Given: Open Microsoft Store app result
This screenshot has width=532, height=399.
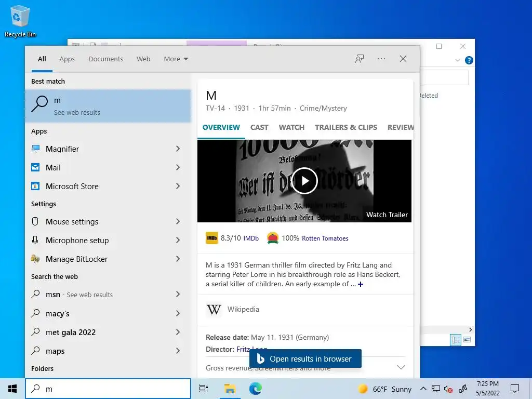Looking at the screenshot, I should pos(108,186).
